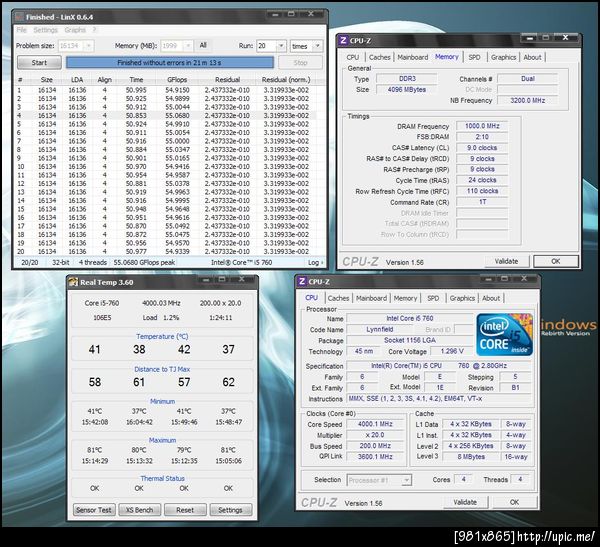Switch to Caches tab in CPU-Z CPU window
The height and width of the screenshot is (547, 600).
pos(338,298)
